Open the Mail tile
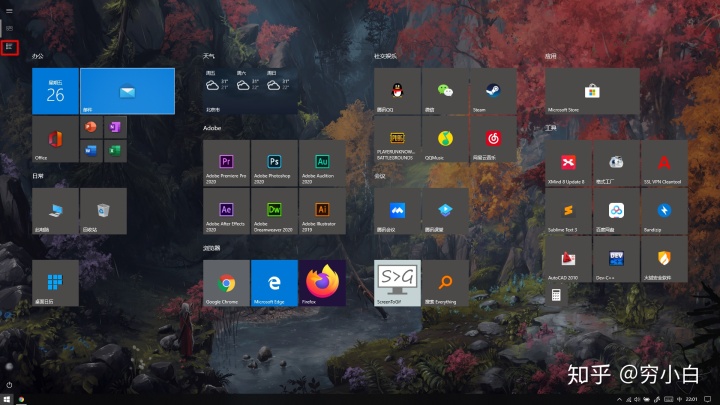Image resolution: width=720 pixels, height=405 pixels. coord(128,91)
